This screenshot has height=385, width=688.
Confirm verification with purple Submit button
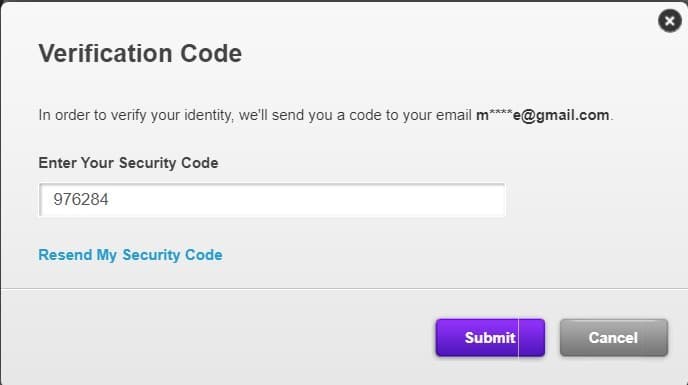tap(490, 338)
